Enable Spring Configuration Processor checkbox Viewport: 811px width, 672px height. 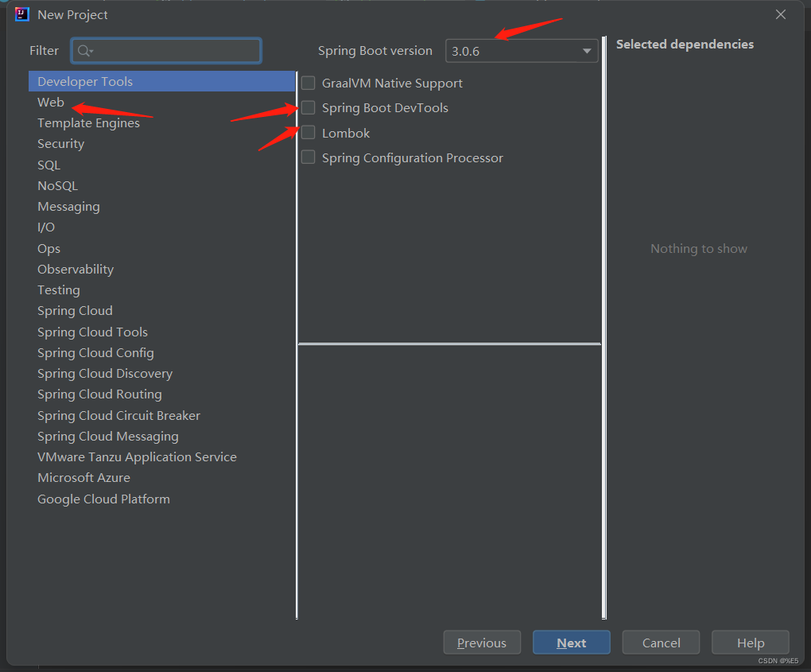308,157
